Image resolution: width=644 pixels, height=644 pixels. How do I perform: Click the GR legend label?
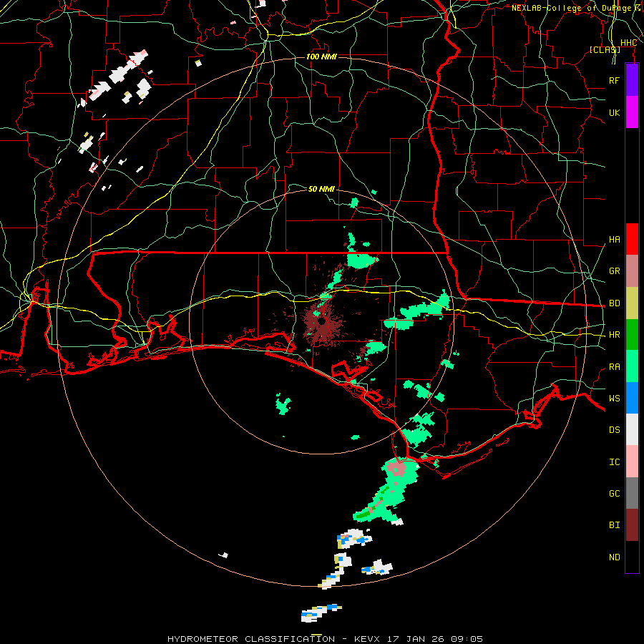614,271
